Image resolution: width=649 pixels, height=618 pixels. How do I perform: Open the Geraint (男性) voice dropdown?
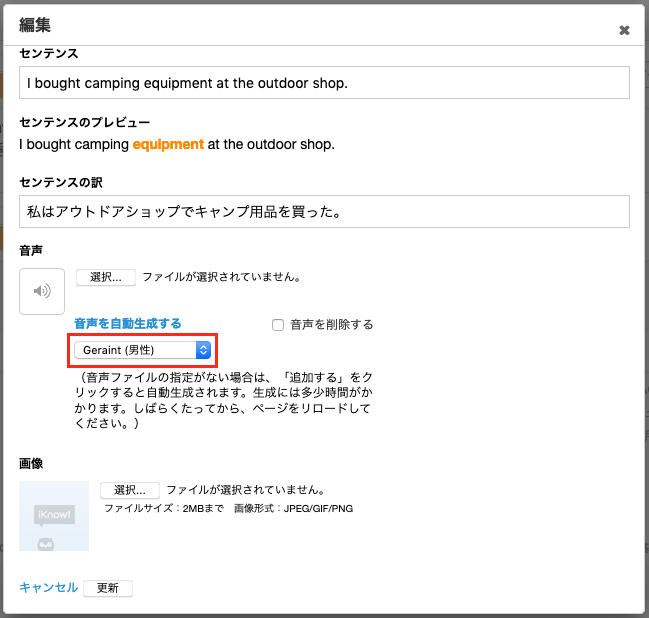pos(142,350)
